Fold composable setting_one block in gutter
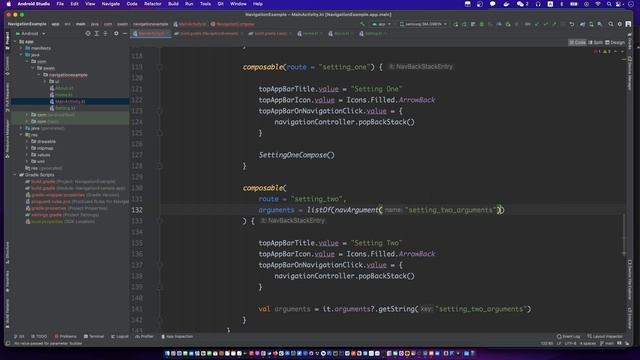 tap(160, 67)
